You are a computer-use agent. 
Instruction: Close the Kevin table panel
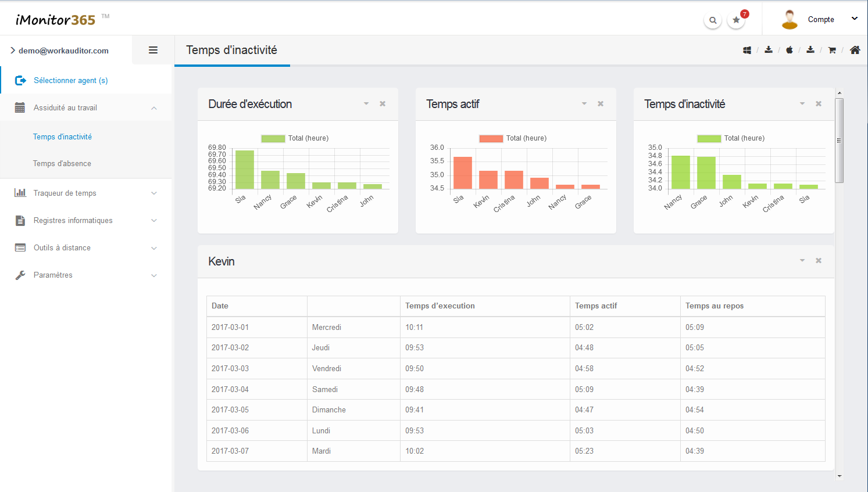pos(819,261)
